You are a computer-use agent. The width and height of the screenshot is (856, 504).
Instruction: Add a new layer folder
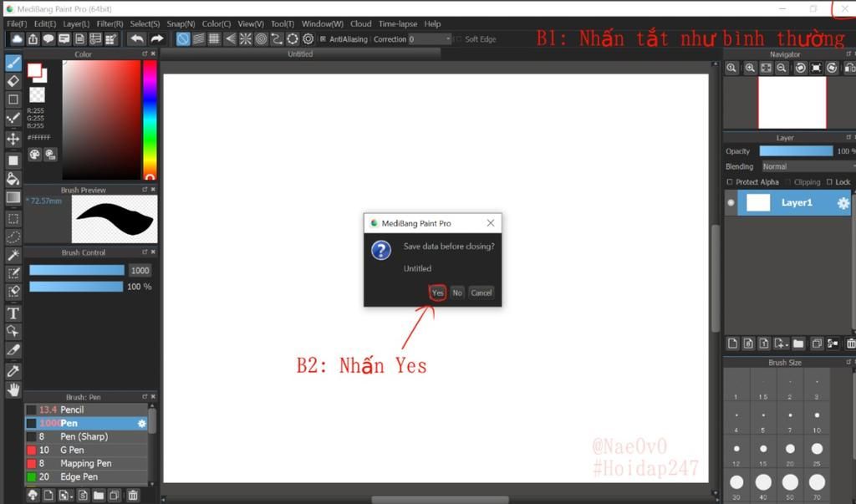tap(798, 344)
